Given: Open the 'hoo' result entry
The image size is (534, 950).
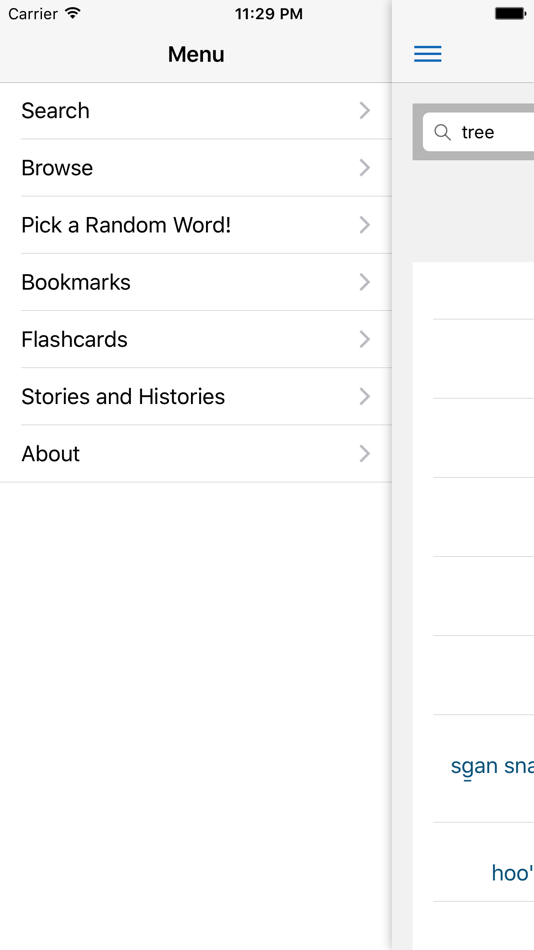Looking at the screenshot, I should [x=513, y=873].
